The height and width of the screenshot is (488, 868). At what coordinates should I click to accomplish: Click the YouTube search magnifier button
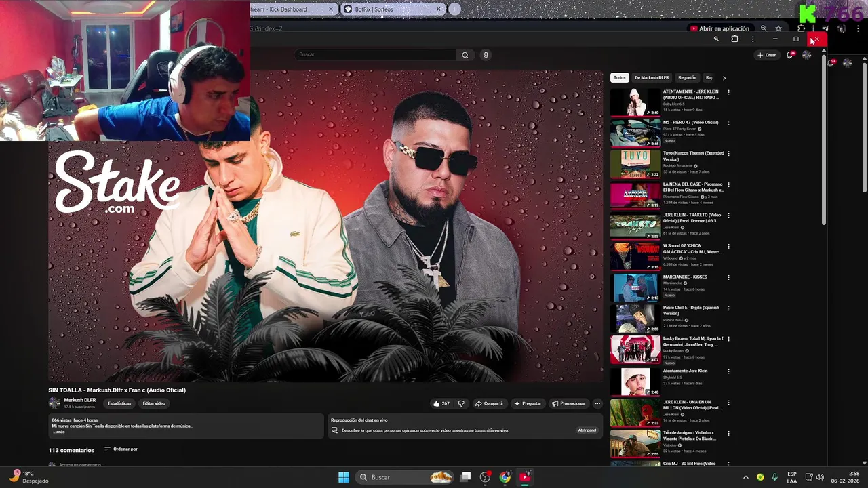[465, 55]
